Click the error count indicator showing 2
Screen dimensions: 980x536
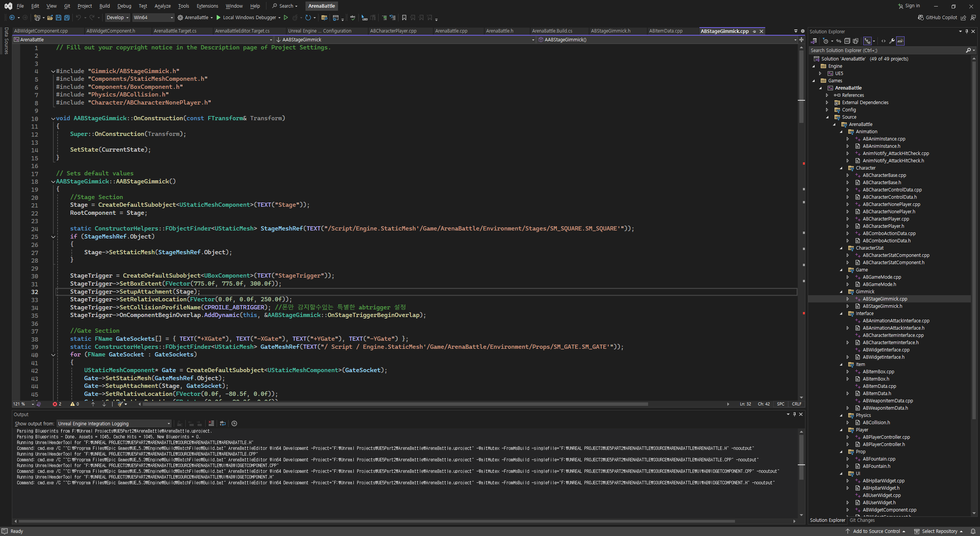click(x=57, y=404)
